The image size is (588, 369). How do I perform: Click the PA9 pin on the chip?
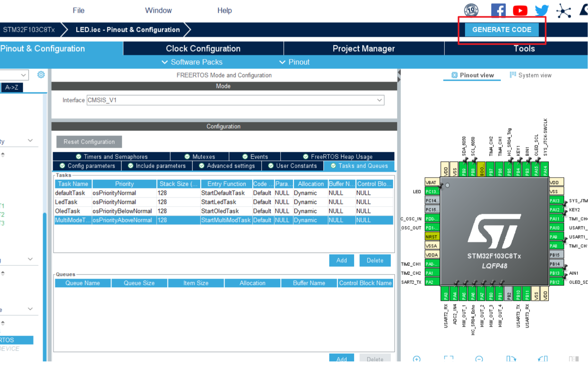coord(556,237)
